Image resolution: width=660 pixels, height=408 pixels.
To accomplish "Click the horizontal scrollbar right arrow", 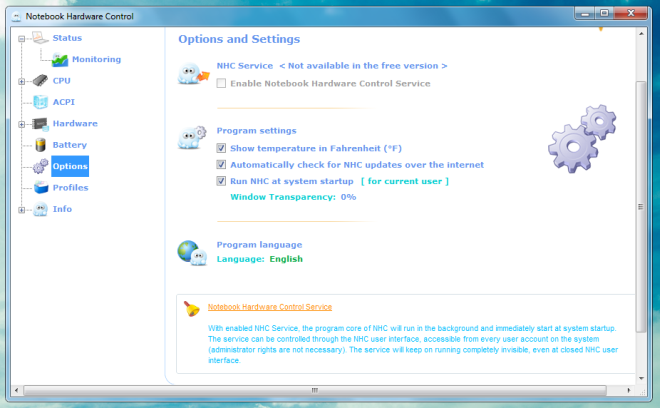I will click(629, 390).
